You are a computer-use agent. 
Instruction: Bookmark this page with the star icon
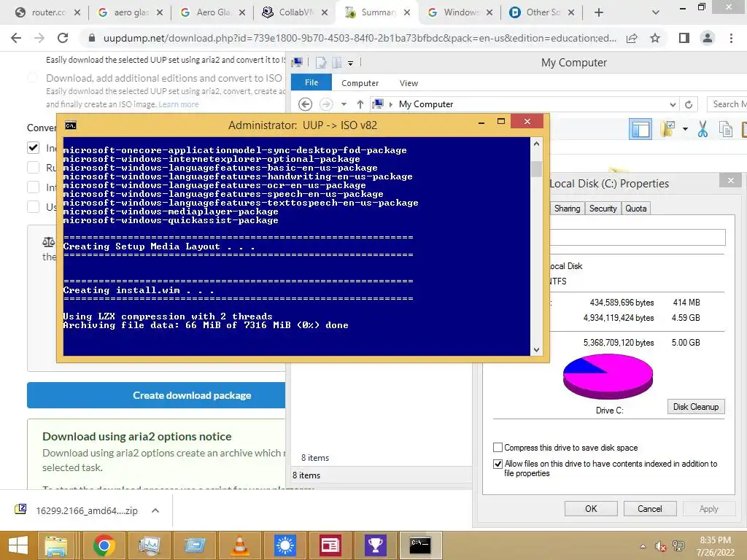click(x=655, y=38)
